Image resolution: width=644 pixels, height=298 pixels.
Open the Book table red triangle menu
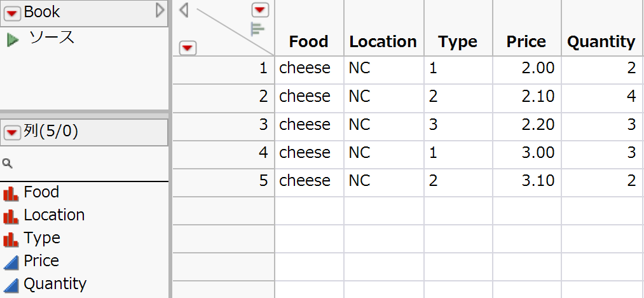(x=13, y=11)
